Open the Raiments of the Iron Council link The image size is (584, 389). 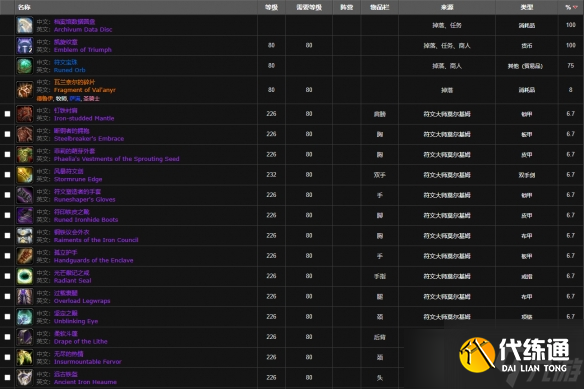[96, 240]
